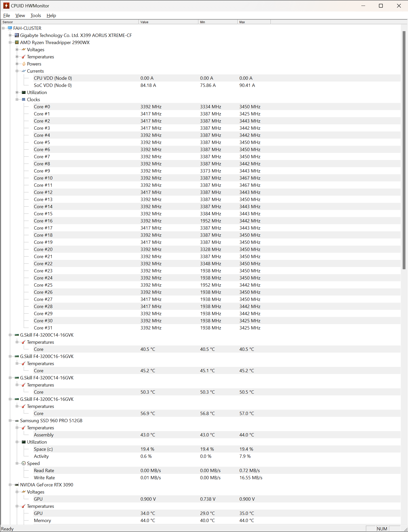Screen dimensions: 408x532
Task: Click the Value column header
Action: [169, 22]
